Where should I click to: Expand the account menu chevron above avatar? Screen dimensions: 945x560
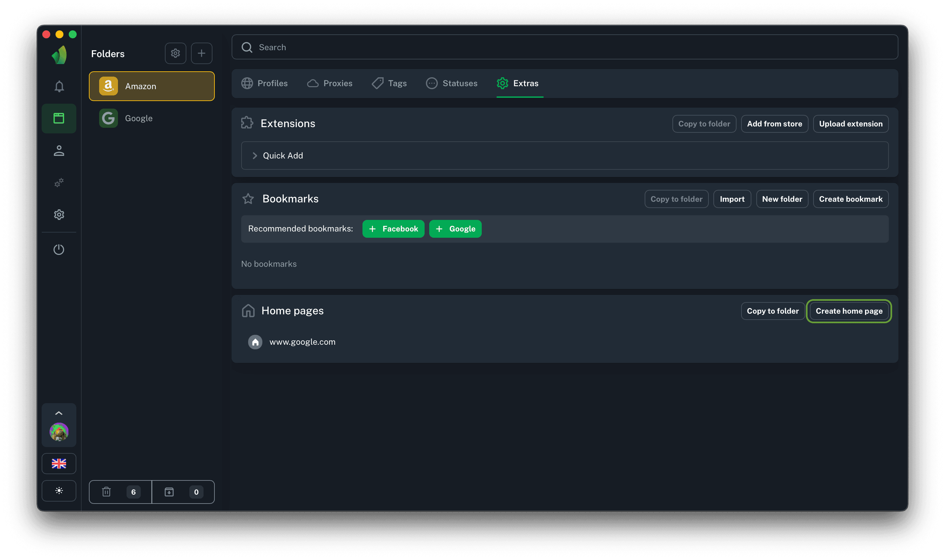pyautogui.click(x=59, y=413)
